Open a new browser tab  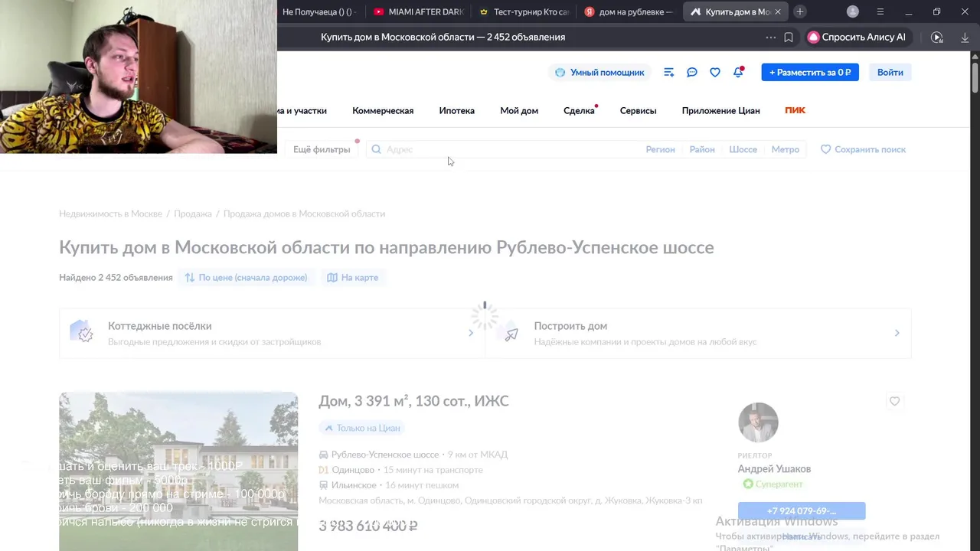pos(799,11)
